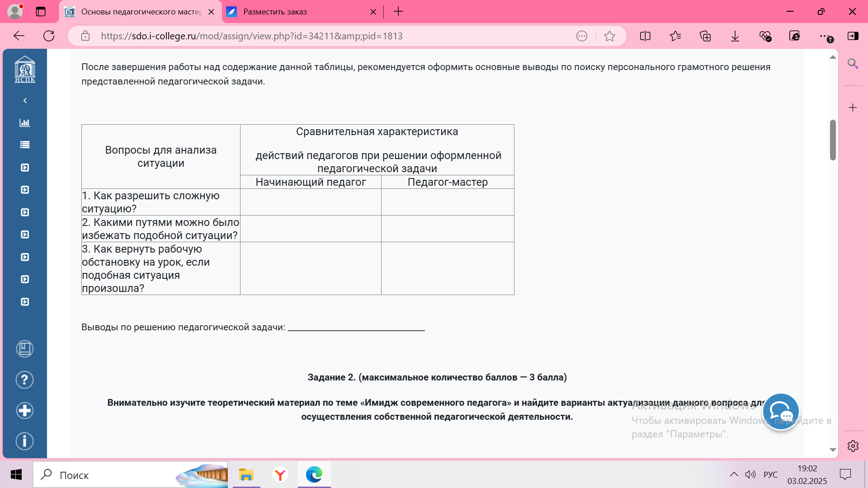Viewport: 868px width, 488px height.
Task: Open the book library icon in the sidebar
Action: pyautogui.click(x=25, y=349)
